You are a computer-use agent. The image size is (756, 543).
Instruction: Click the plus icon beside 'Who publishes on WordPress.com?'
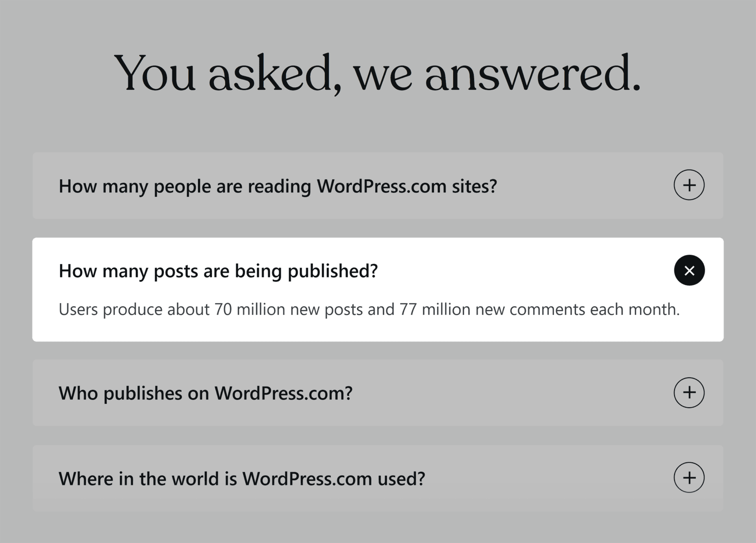(x=689, y=392)
